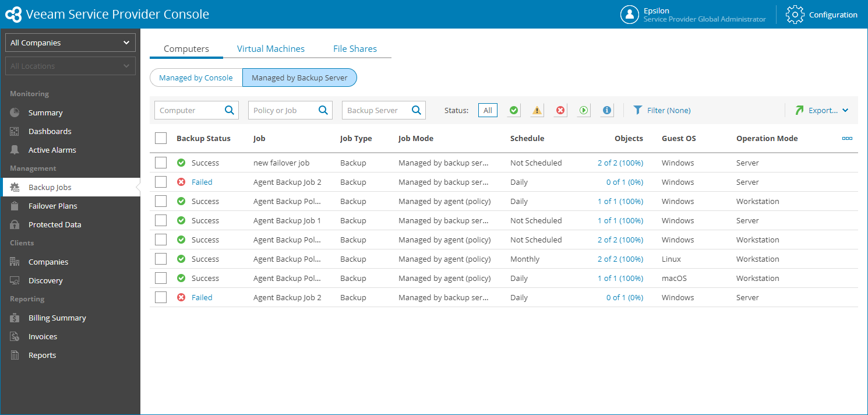The height and width of the screenshot is (415, 868).
Task: Open Active Alarms bell in sidebar
Action: tap(15, 150)
